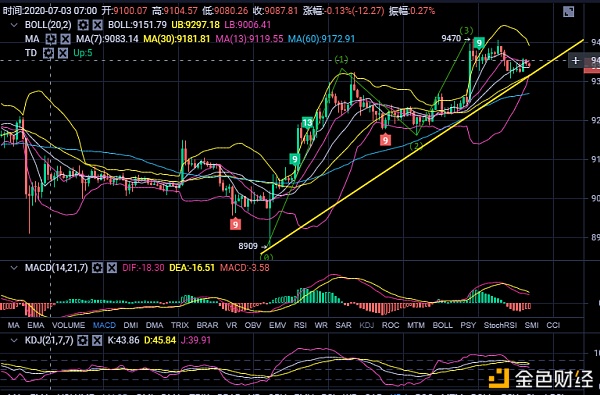Viewport: 600px width, 395px height.
Task: Switch to the PSY indicator tab
Action: (x=468, y=325)
